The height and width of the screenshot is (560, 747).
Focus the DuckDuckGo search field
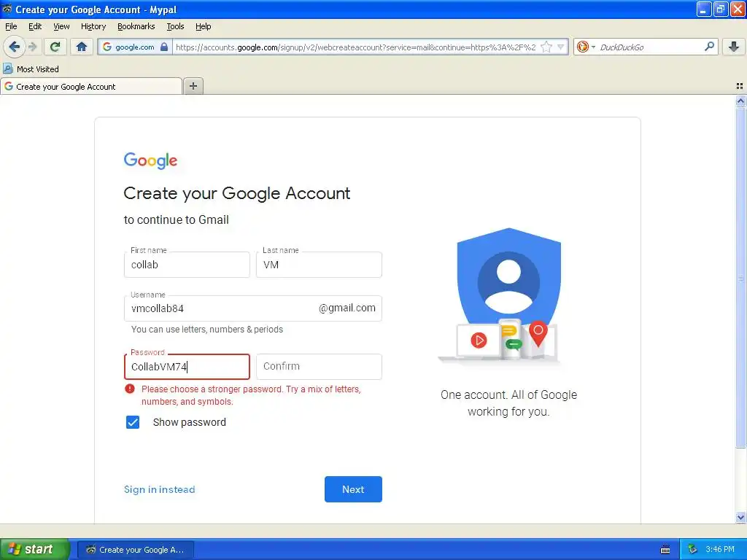tap(649, 47)
